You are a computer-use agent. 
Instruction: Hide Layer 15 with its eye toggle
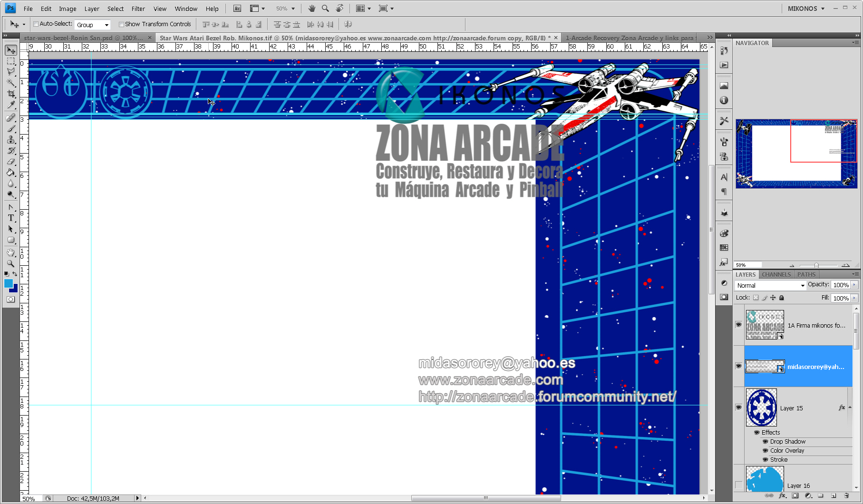(x=738, y=407)
